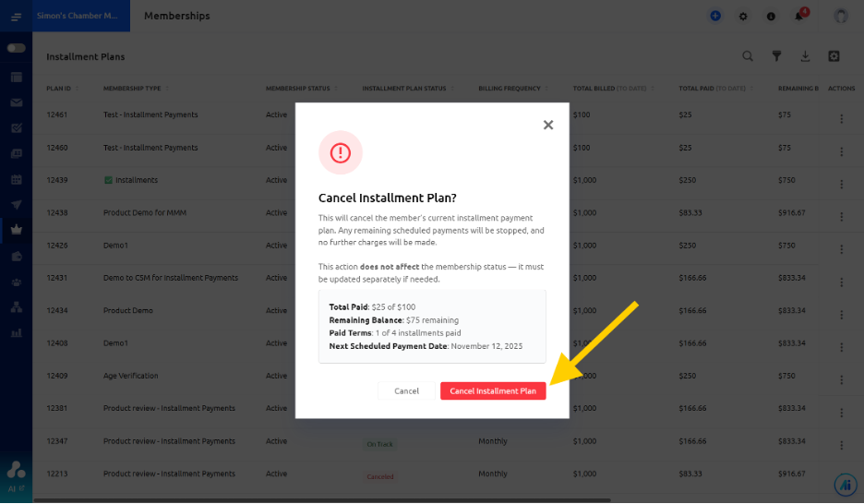
Task: Open the filter funnel icon
Action: 776,56
